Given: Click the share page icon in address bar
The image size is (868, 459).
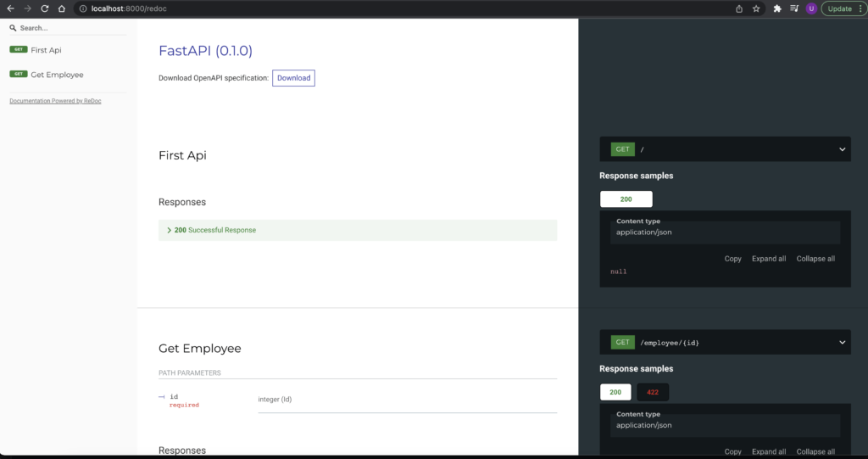Looking at the screenshot, I should click(739, 8).
